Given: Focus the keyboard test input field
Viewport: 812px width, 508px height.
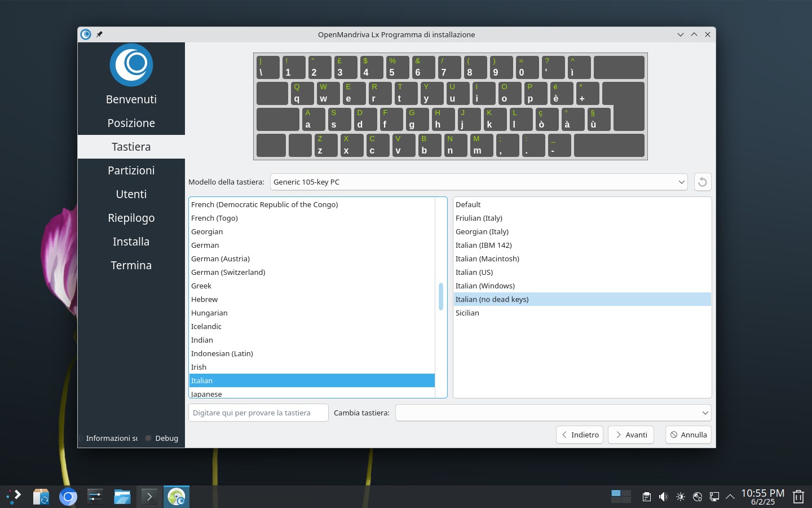Looking at the screenshot, I should click(x=258, y=413).
